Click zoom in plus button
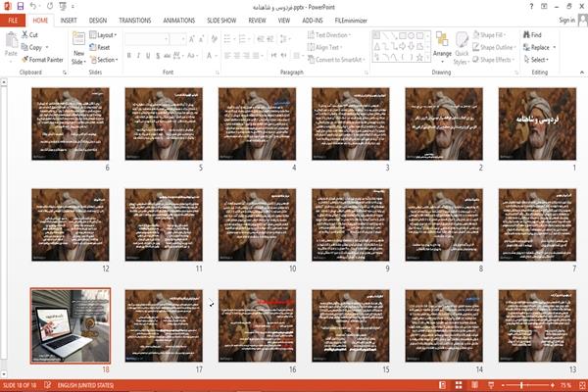 pos(553,385)
